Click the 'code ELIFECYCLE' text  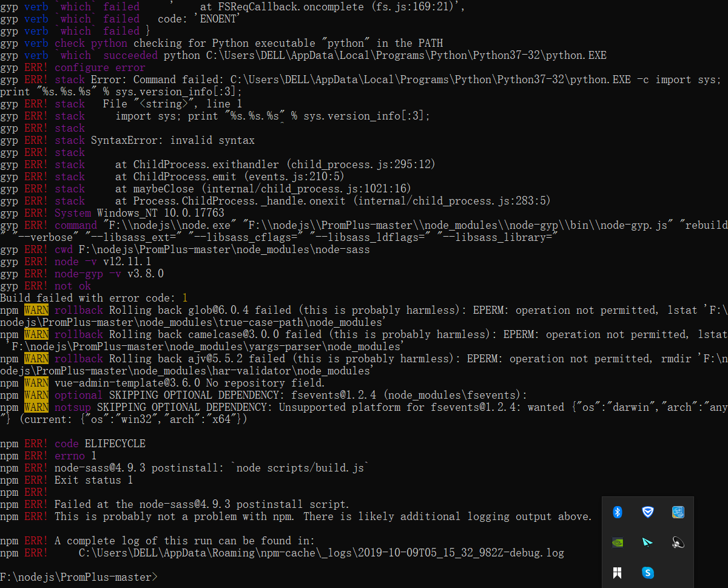click(100, 444)
